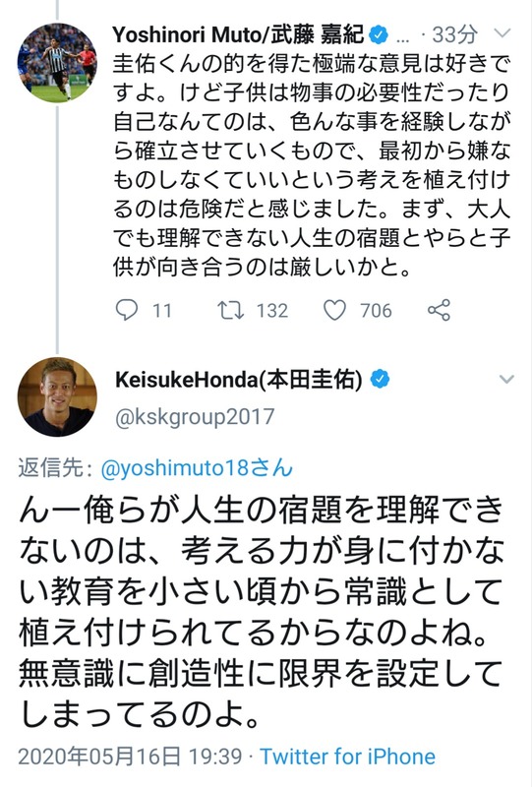The width and height of the screenshot is (532, 787).
Task: Tap Keisuke Honda's verified badge
Action: pos(380,380)
